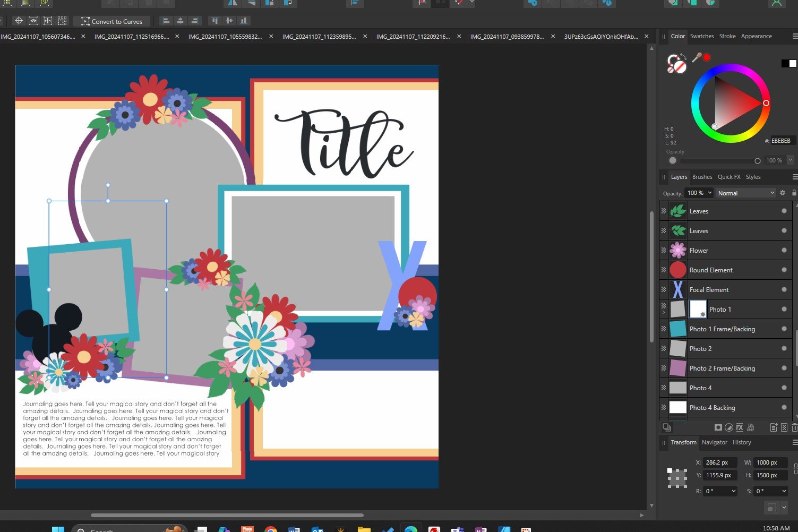Click the Add Layer icon
Screen dimensions: 798x532
click(774, 427)
